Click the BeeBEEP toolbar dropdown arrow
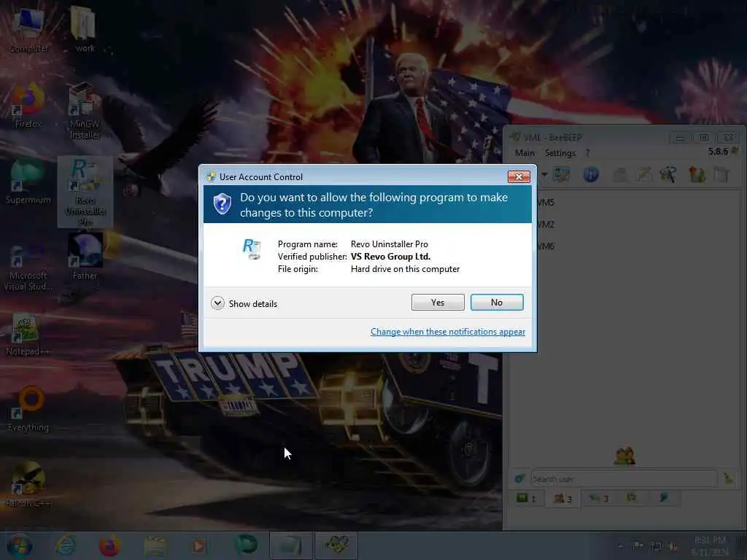Screen dimensions: 747x560 pos(544,174)
